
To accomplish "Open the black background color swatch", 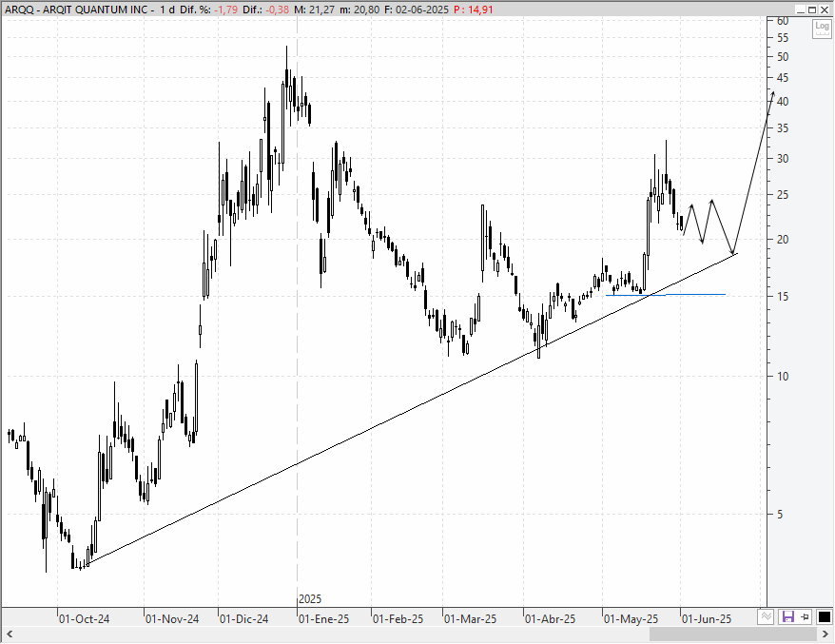I will (x=824, y=617).
